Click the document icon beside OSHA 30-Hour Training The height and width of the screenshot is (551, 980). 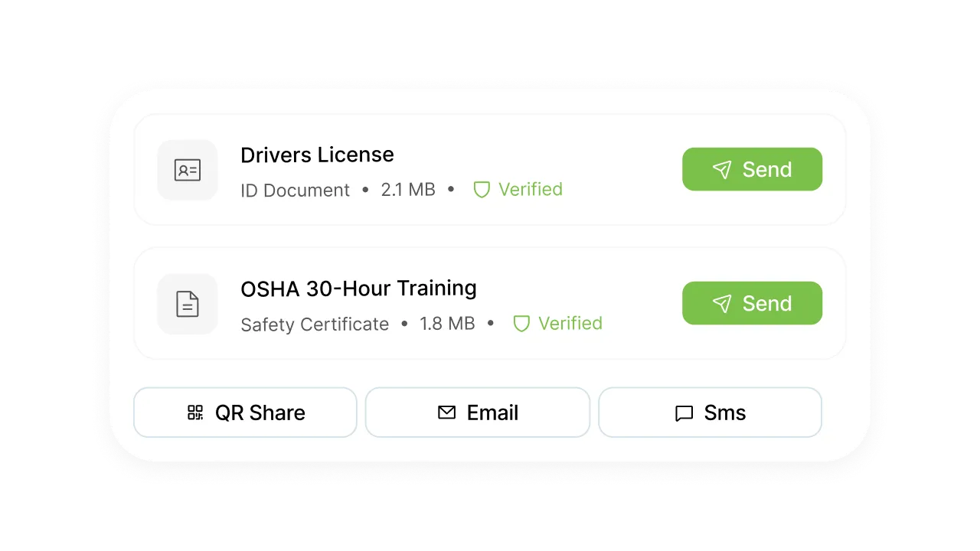(187, 304)
